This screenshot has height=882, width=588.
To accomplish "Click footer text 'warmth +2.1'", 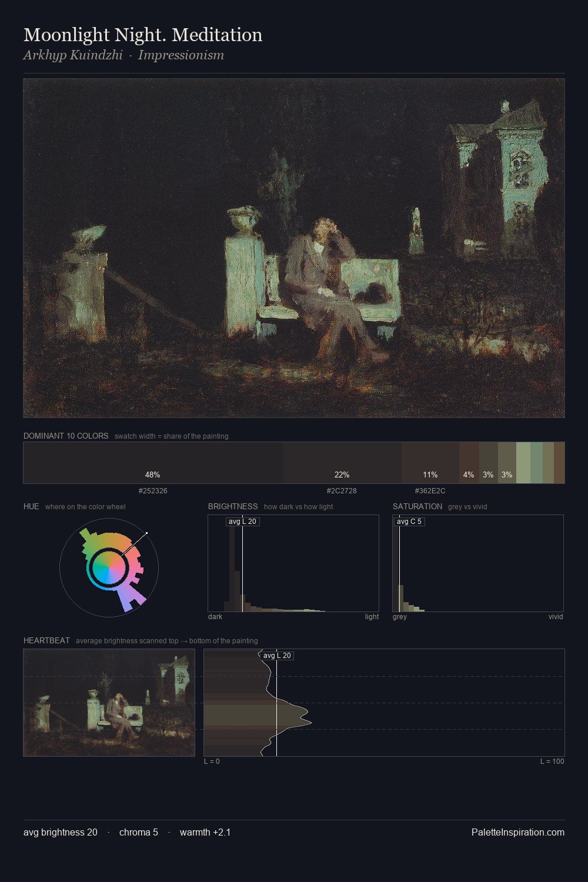I will [205, 833].
